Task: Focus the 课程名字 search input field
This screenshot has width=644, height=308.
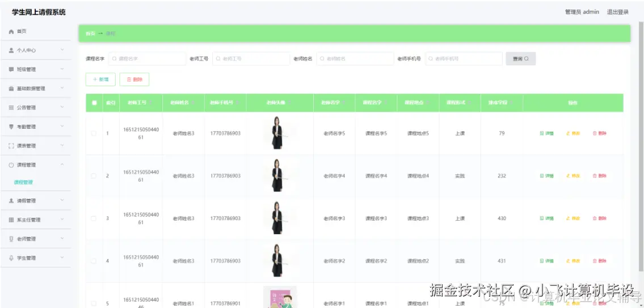Action: (x=147, y=59)
